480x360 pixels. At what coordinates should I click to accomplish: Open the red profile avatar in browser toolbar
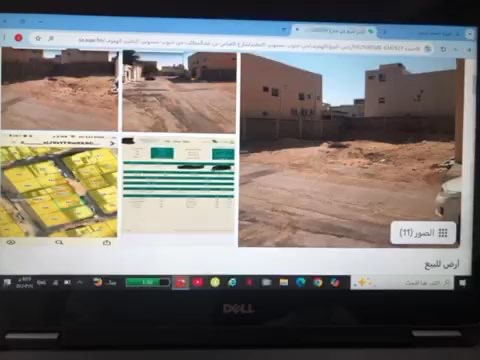tap(18, 38)
